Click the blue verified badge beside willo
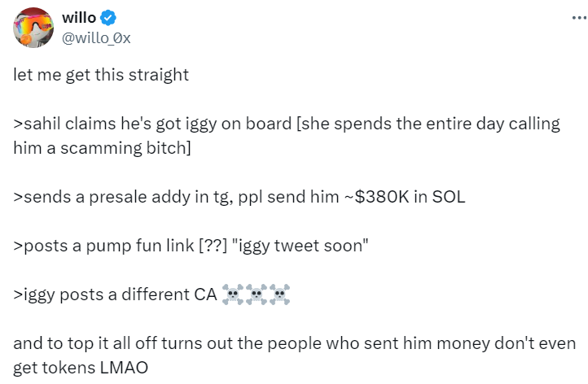This screenshot has height=384, width=588. [109, 18]
